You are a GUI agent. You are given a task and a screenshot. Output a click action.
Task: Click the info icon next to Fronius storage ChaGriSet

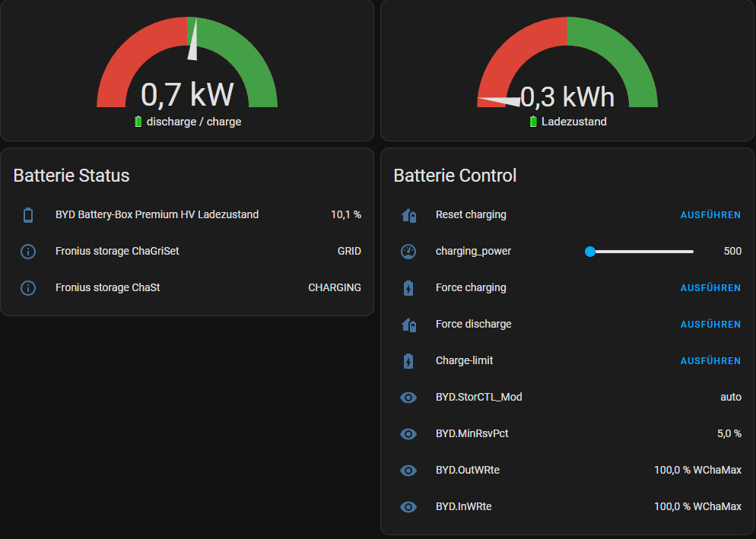pyautogui.click(x=28, y=252)
